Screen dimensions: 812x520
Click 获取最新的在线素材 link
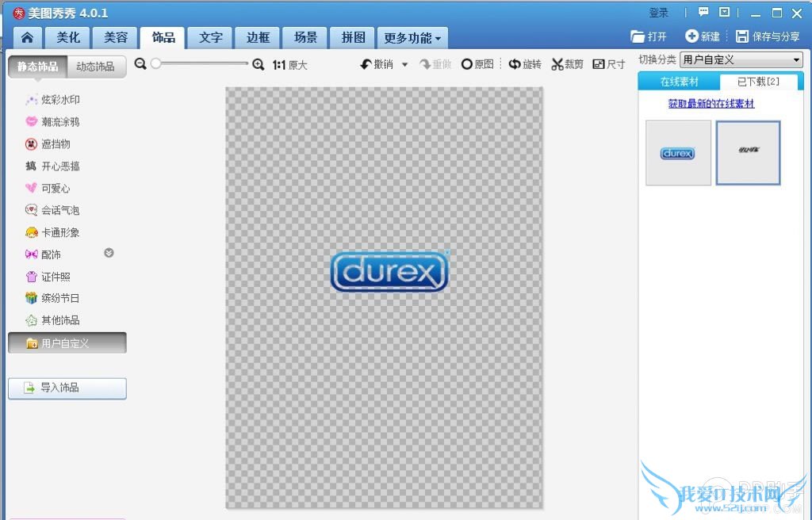pos(711,104)
